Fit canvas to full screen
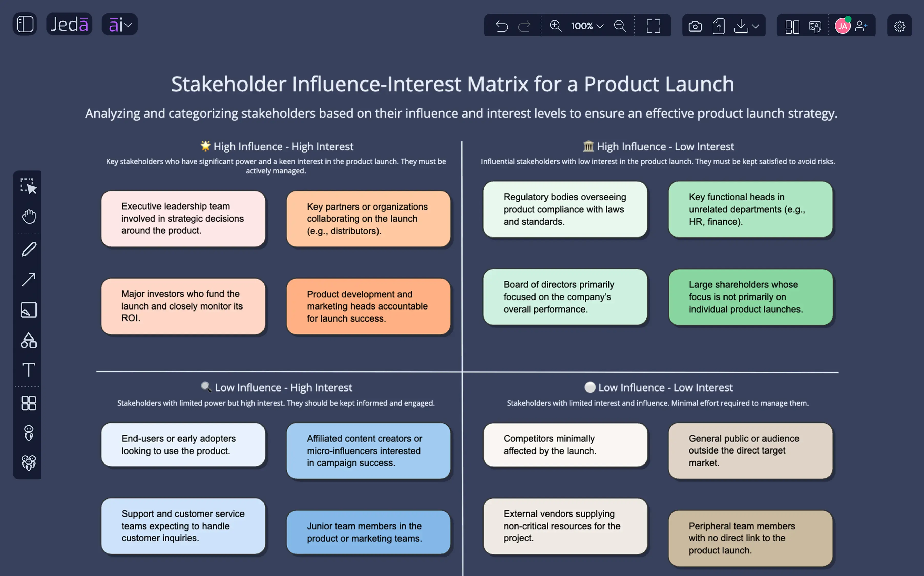 [653, 26]
